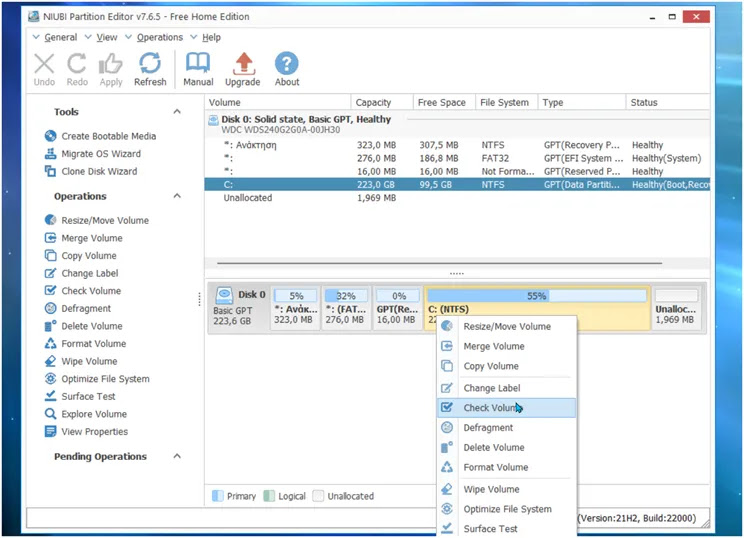This screenshot has height=538, width=744.
Task: Choose Copy Volume in context menu
Action: pyautogui.click(x=507, y=366)
